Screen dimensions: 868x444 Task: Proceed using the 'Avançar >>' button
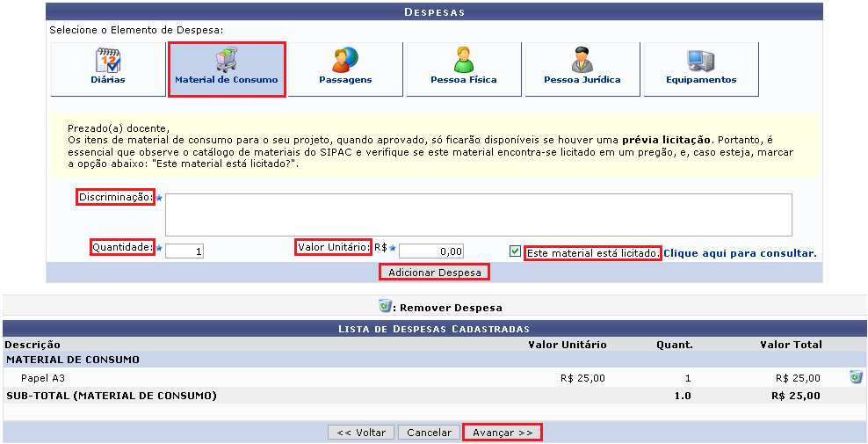coord(503,433)
